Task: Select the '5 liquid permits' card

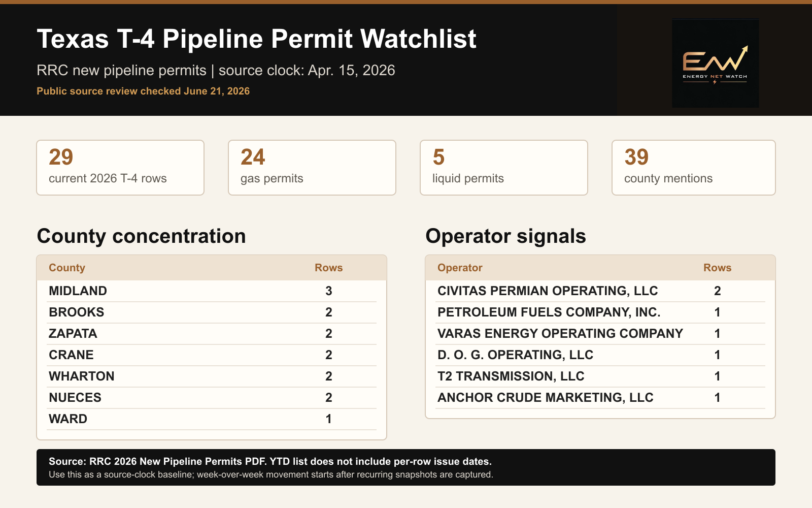Action: tap(504, 168)
